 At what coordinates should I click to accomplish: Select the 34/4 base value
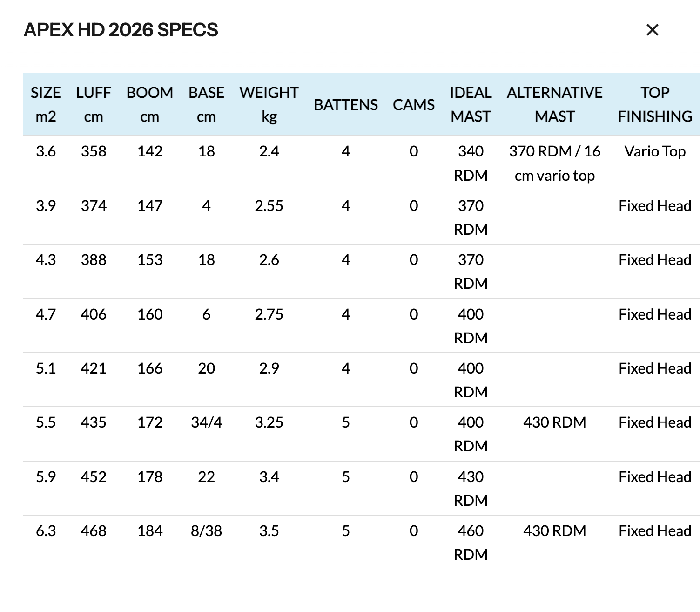coord(206,422)
